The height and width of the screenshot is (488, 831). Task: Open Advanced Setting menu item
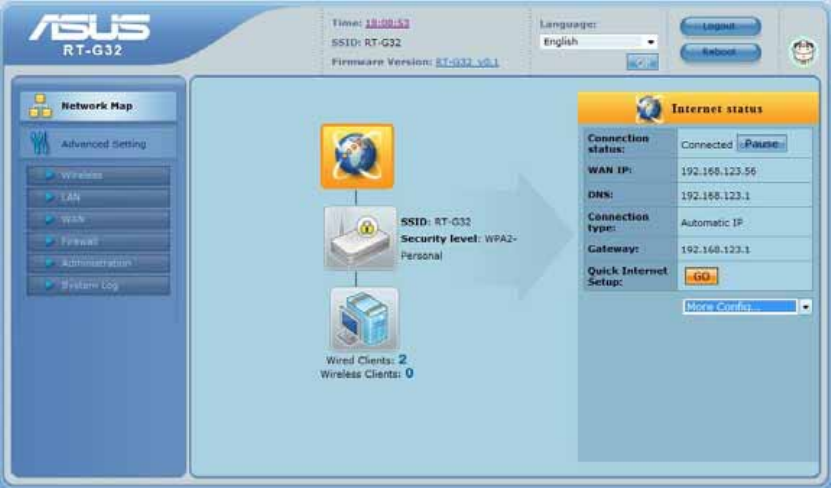(x=98, y=144)
